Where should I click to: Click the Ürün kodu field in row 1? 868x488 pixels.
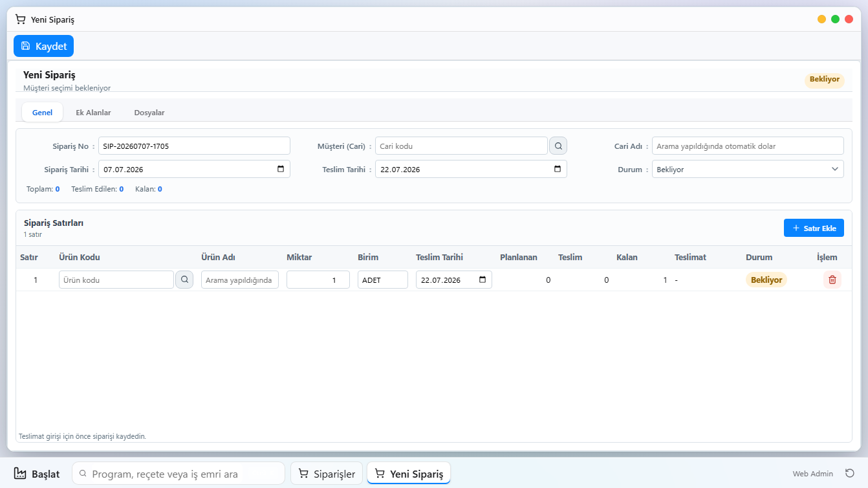click(x=116, y=280)
